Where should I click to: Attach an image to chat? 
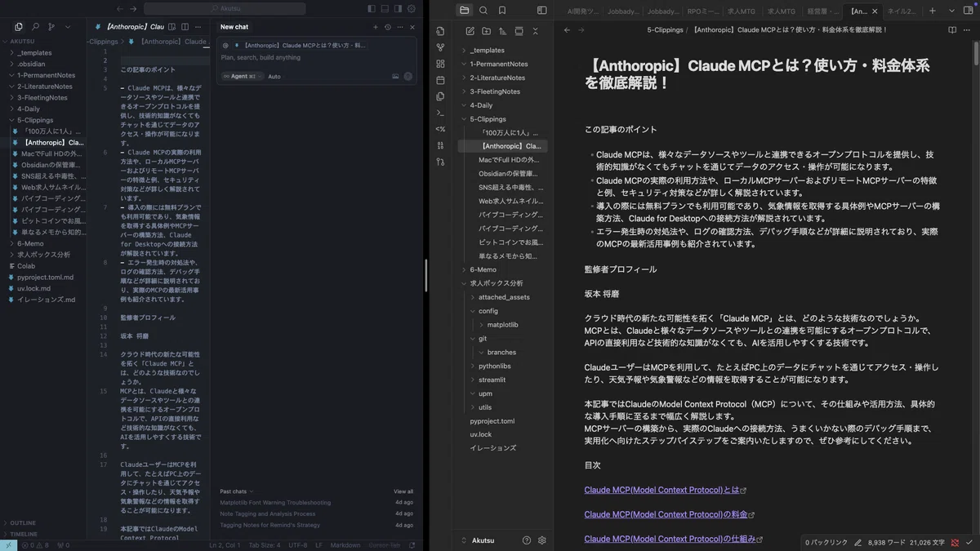(x=395, y=76)
